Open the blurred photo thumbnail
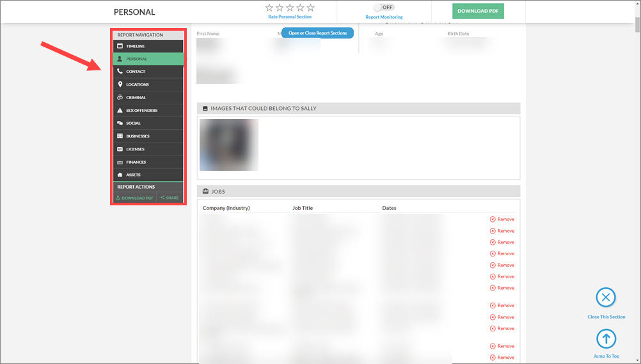 coord(229,145)
